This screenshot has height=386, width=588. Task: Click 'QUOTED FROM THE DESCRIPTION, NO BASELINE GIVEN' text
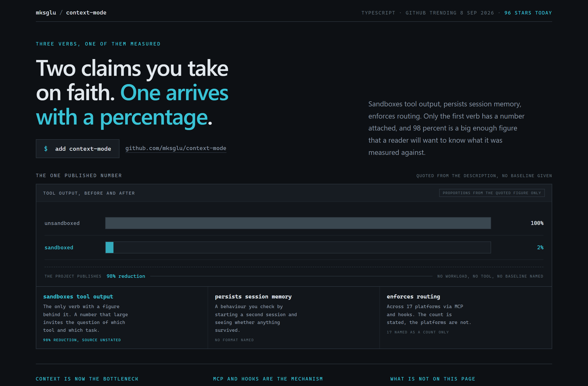(x=484, y=176)
